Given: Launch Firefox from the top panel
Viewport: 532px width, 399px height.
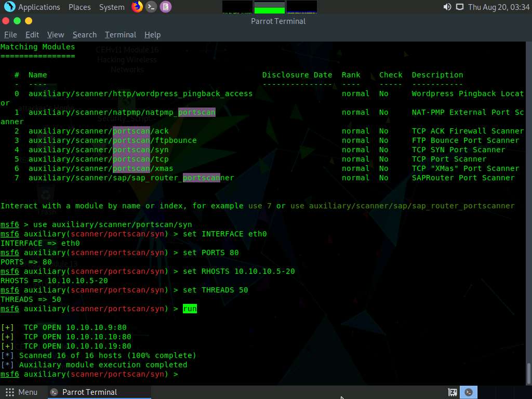Looking at the screenshot, I should (137, 7).
